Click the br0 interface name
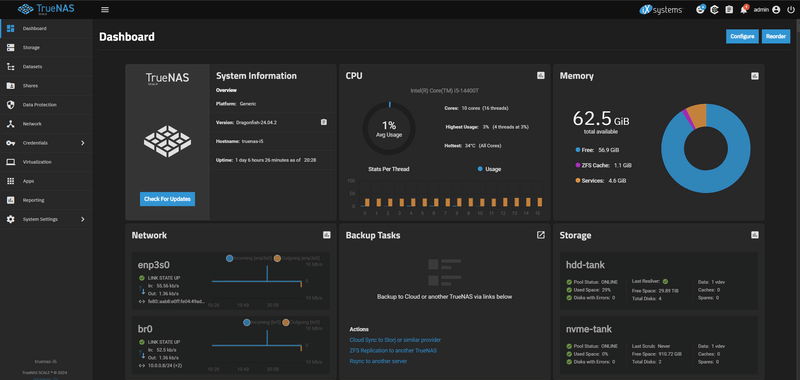This screenshot has width=800, height=380. tap(145, 329)
